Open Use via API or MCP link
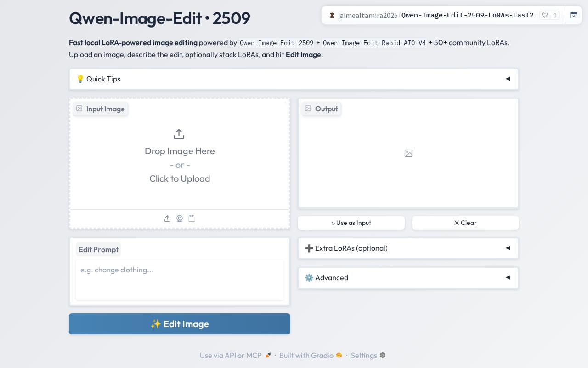The width and height of the screenshot is (588, 368). [x=236, y=355]
